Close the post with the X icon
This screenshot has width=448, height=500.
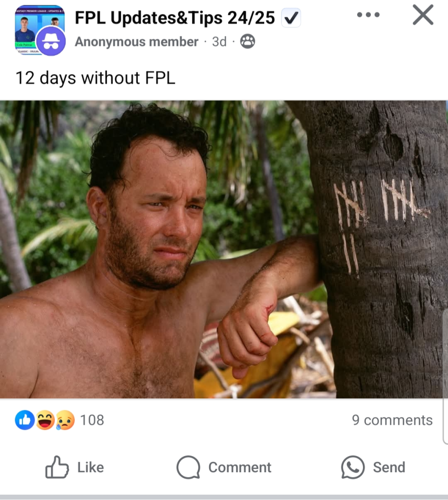coord(423,15)
